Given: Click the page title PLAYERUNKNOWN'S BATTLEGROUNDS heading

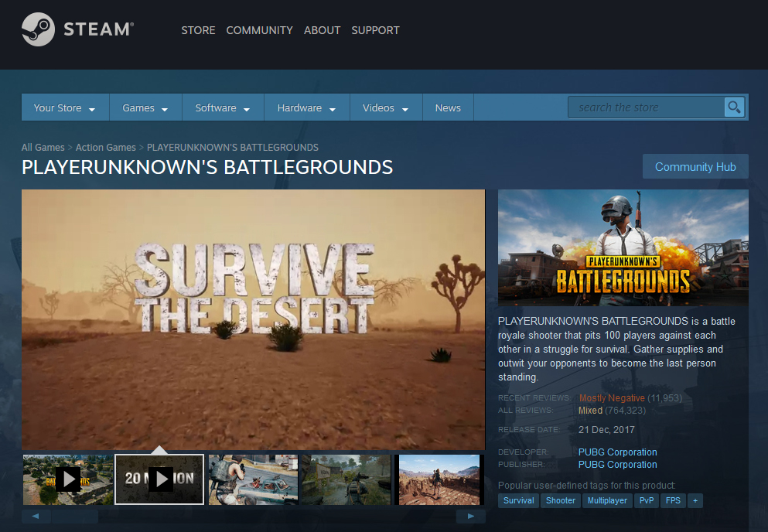Looking at the screenshot, I should coord(207,168).
